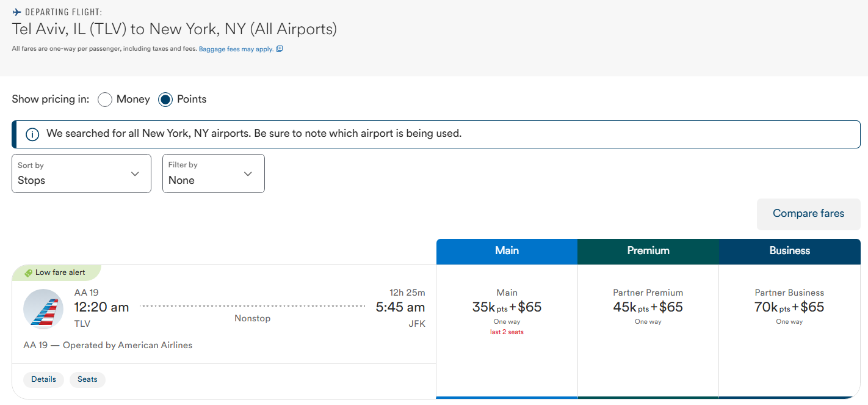The height and width of the screenshot is (405, 868).
Task: Select the Points pricing radio button
Action: pyautogui.click(x=165, y=100)
